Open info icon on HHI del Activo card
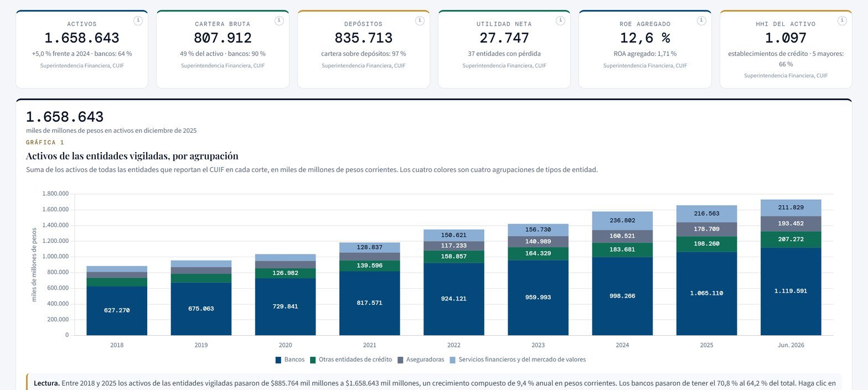The width and height of the screenshot is (868, 390). point(843,20)
